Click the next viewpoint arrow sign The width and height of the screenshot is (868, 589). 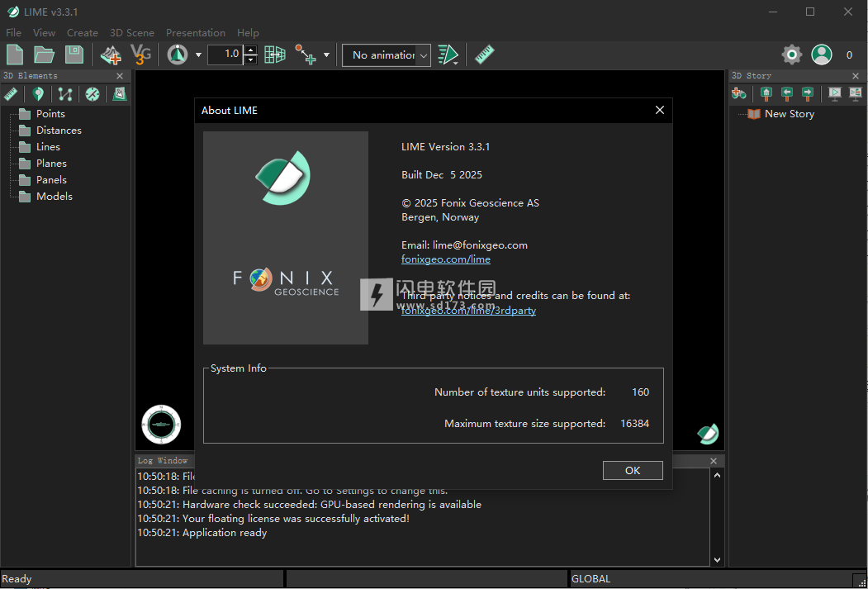(x=808, y=93)
